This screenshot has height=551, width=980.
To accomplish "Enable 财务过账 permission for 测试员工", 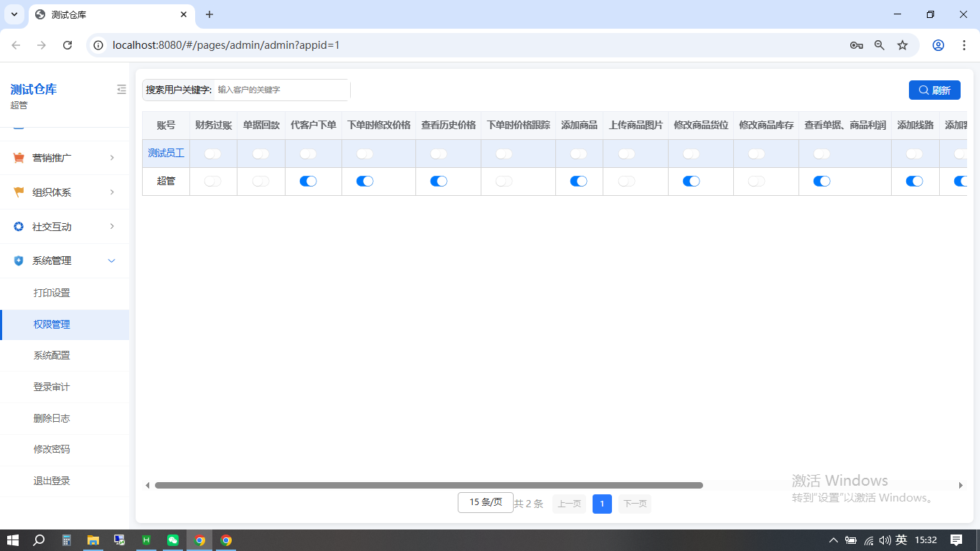I will (213, 153).
